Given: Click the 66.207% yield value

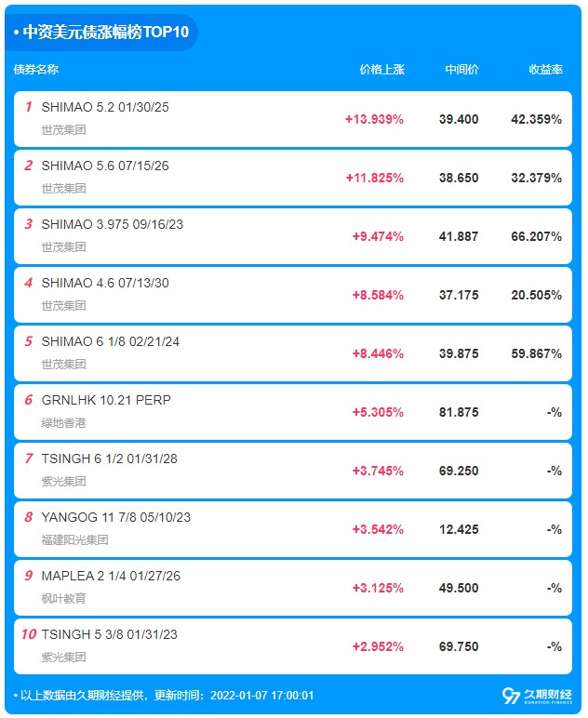Looking at the screenshot, I should click(536, 237).
